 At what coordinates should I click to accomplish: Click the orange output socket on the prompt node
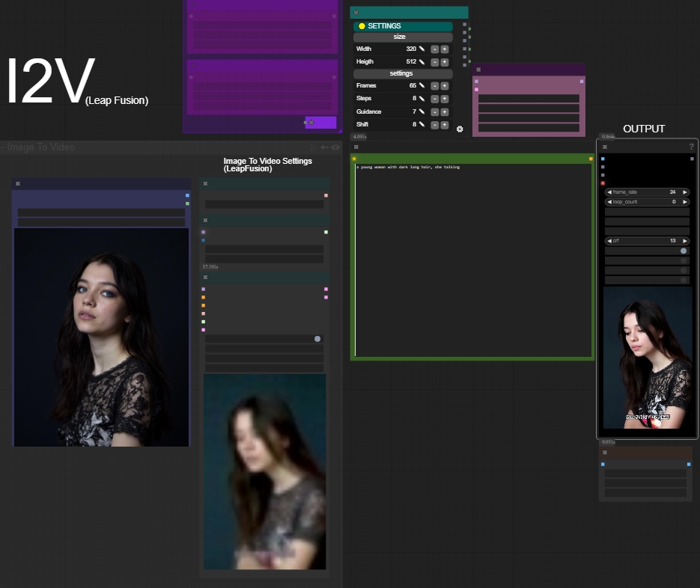coord(591,159)
